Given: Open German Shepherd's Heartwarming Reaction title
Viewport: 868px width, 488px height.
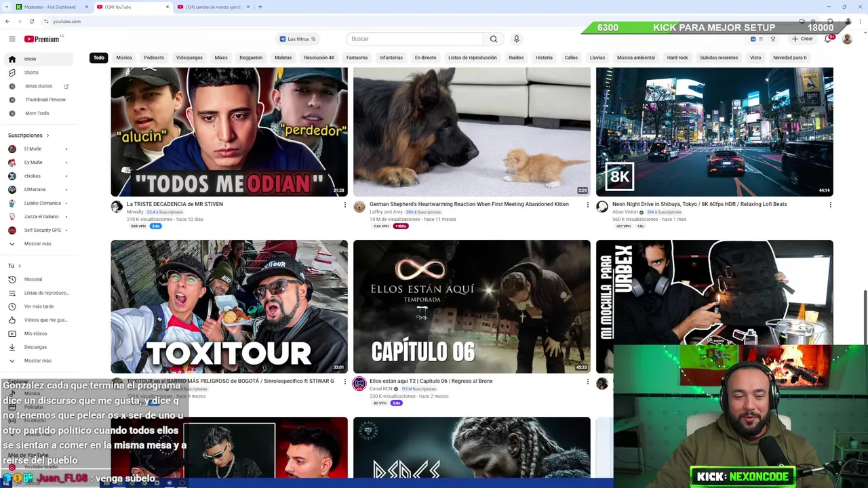Looking at the screenshot, I should pyautogui.click(x=469, y=204).
